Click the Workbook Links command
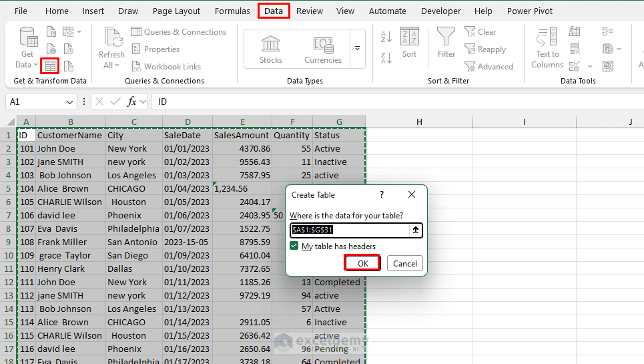Image resolution: width=644 pixels, height=364 pixels. coord(166,67)
